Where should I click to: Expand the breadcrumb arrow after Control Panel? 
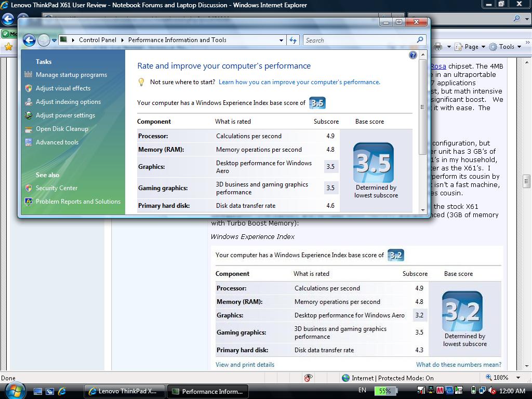(x=123, y=40)
